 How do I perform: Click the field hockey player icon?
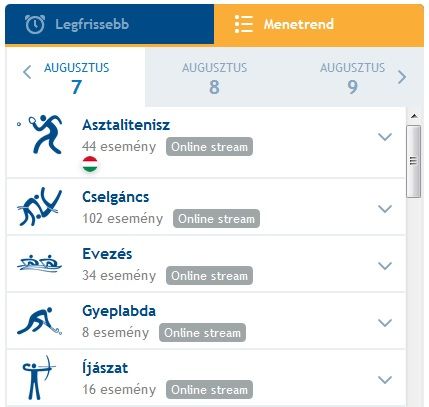click(39, 321)
